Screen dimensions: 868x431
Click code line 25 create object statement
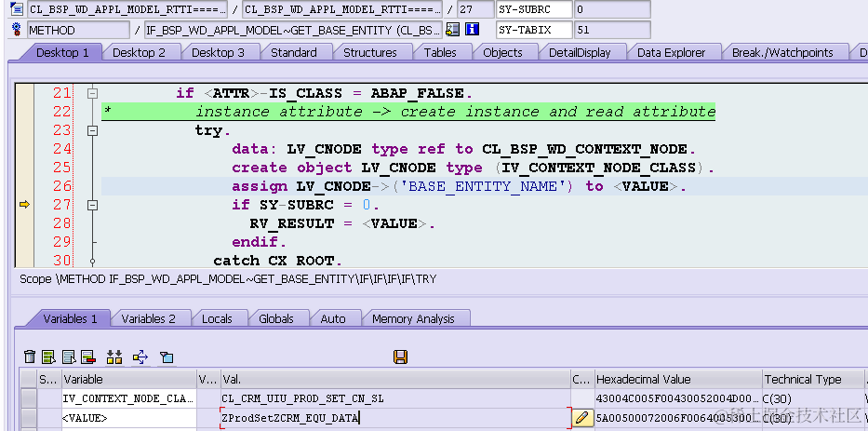[474, 168]
